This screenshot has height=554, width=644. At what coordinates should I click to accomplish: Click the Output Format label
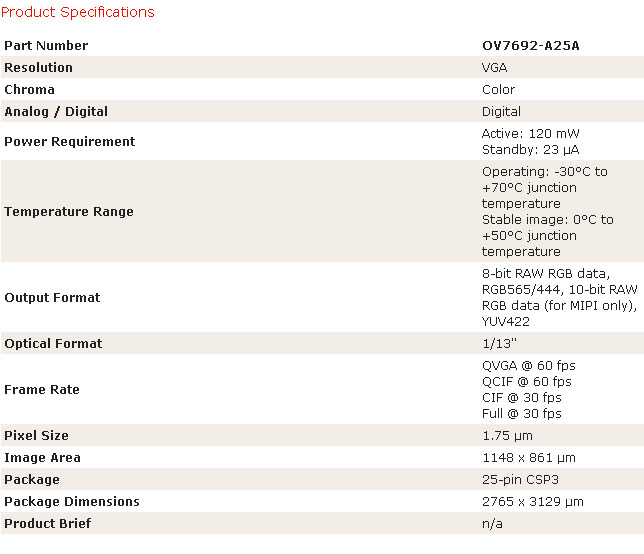click(x=52, y=297)
